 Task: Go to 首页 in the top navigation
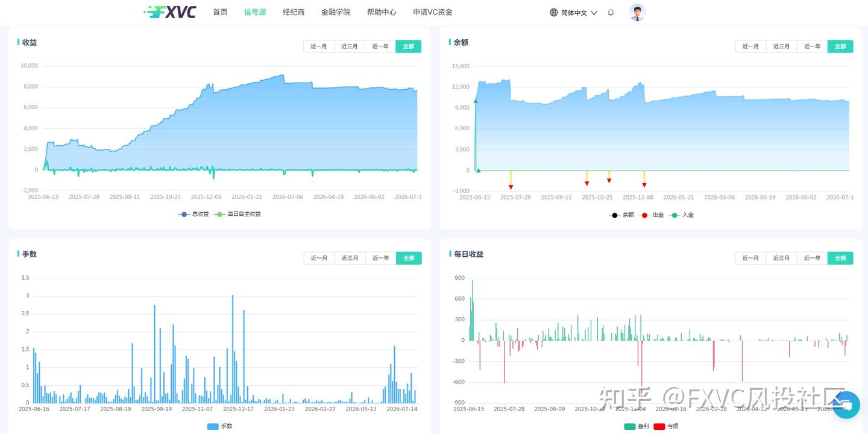click(x=220, y=12)
